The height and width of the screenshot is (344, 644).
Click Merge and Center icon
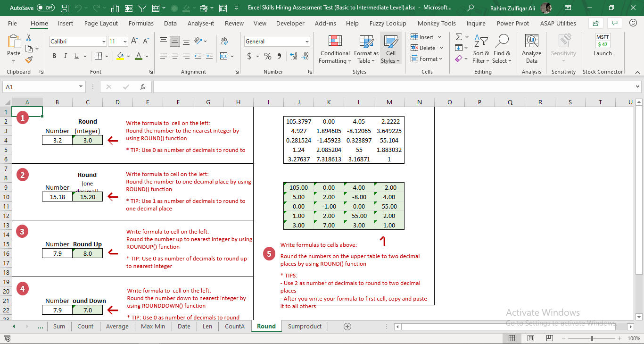(x=224, y=56)
